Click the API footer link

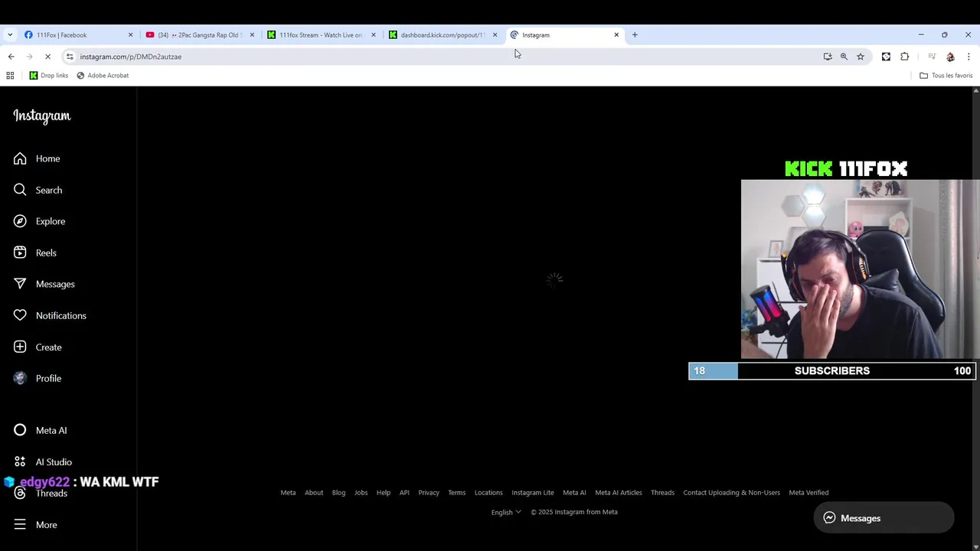404,493
